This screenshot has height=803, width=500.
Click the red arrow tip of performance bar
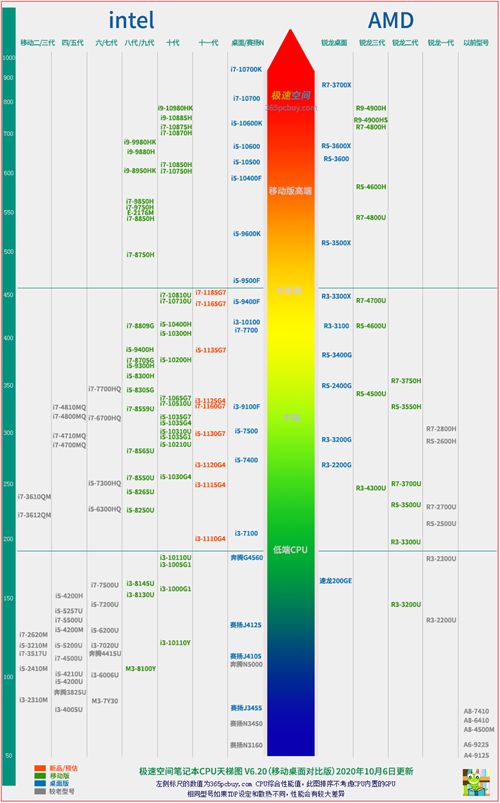[290, 50]
